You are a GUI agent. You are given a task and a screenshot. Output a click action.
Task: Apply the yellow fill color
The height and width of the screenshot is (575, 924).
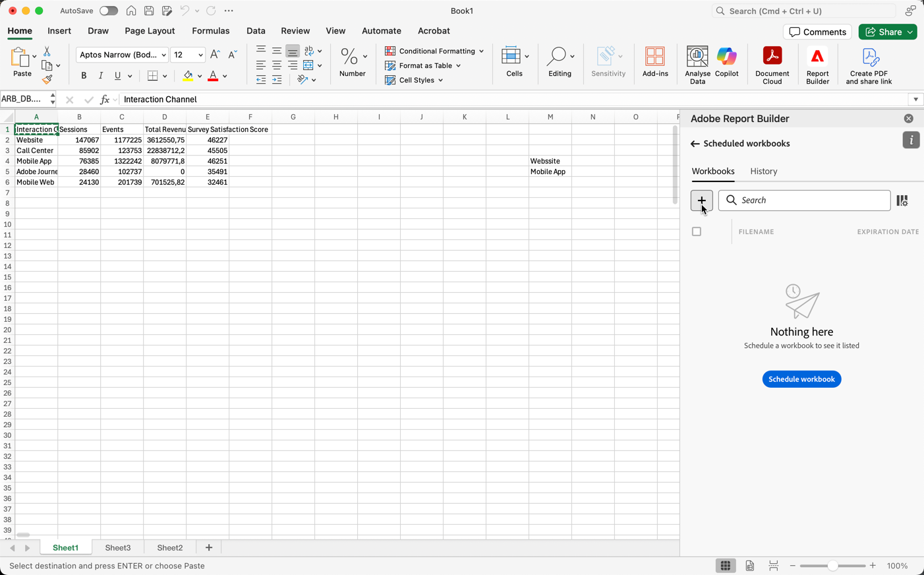188,76
